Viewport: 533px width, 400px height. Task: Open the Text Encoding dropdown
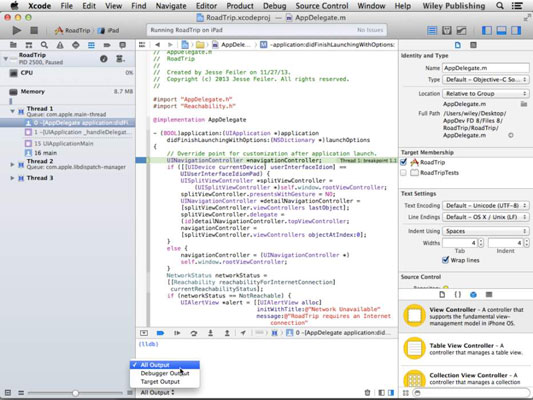coord(485,206)
